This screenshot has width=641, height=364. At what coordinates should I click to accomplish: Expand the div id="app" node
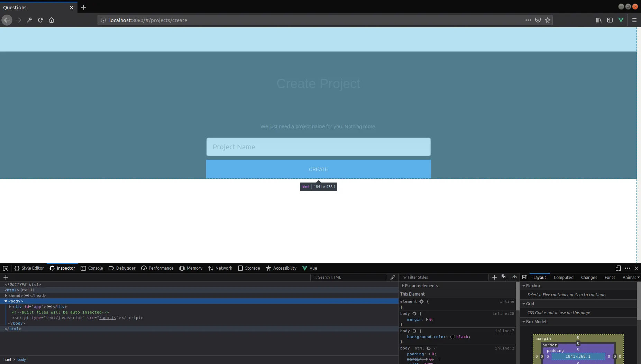point(10,307)
